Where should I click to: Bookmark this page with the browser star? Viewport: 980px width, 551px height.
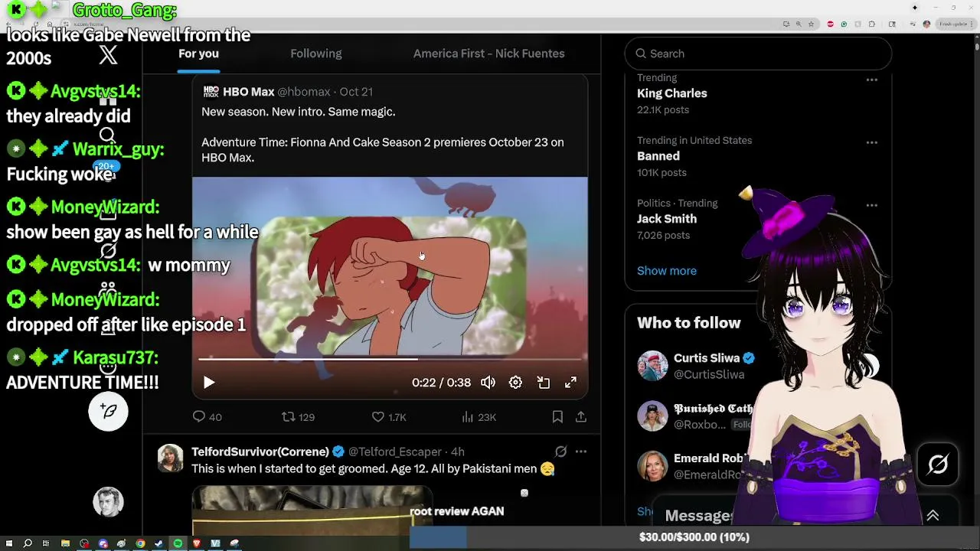coord(811,24)
